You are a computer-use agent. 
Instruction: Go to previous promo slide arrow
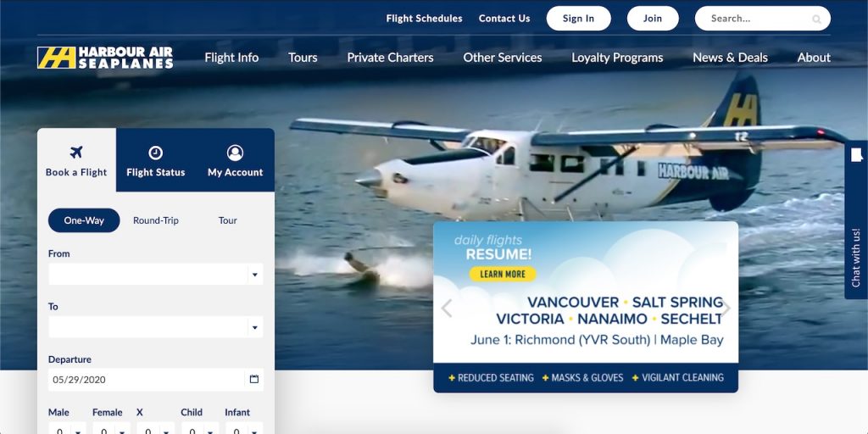447,309
